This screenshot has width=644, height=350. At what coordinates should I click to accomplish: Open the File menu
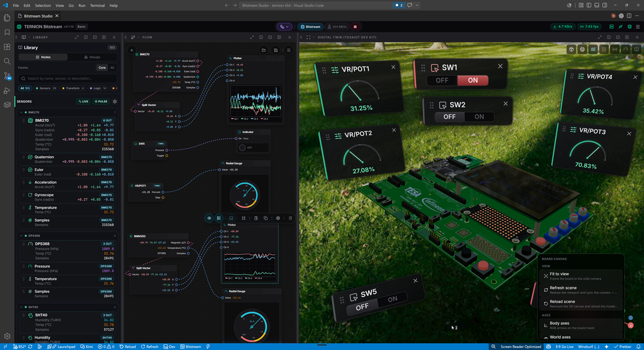point(17,5)
